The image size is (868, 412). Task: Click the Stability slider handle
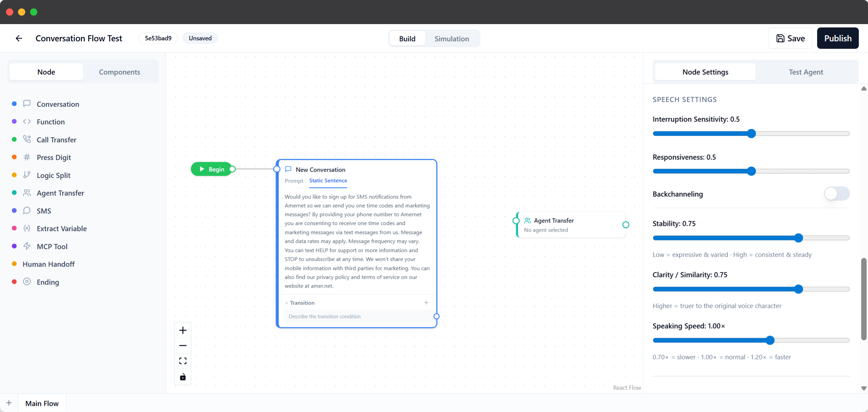click(x=799, y=238)
